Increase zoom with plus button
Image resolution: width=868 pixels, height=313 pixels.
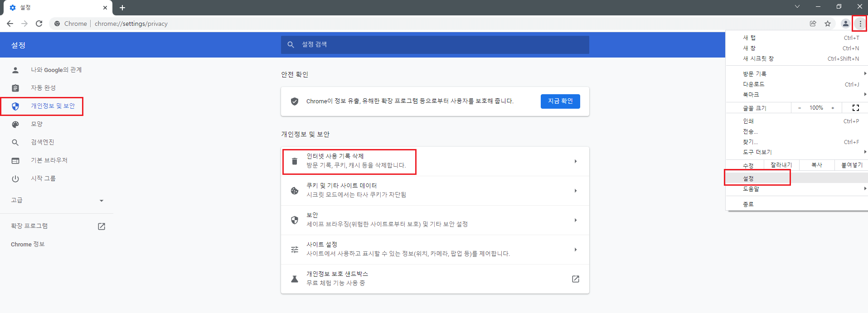click(x=833, y=108)
